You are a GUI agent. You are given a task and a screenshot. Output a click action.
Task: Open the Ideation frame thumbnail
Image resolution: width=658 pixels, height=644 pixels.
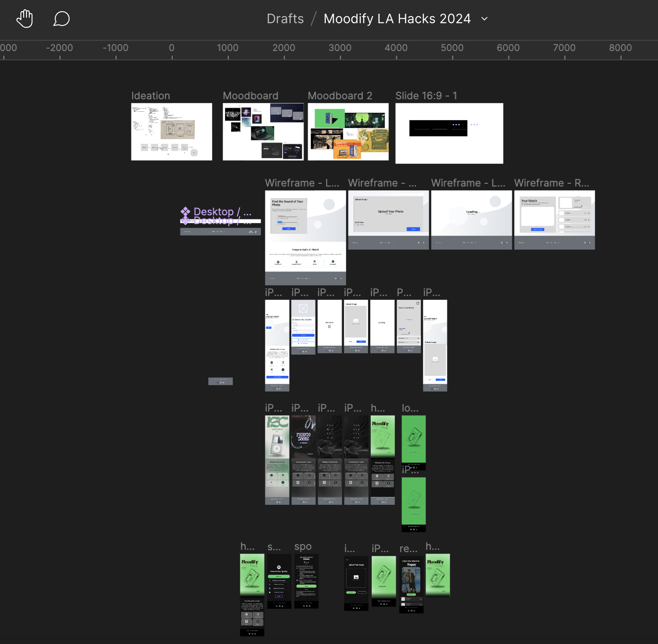pyautogui.click(x=172, y=132)
